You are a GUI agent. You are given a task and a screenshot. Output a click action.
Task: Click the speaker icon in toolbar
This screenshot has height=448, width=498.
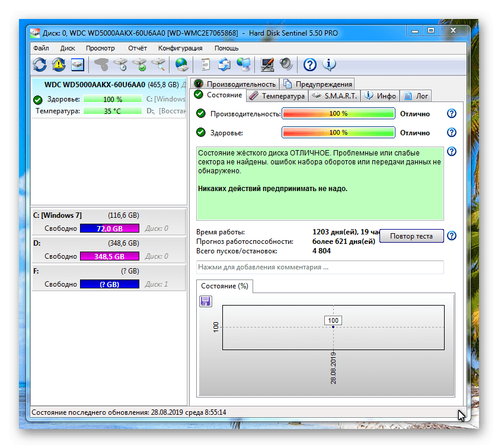[286, 64]
